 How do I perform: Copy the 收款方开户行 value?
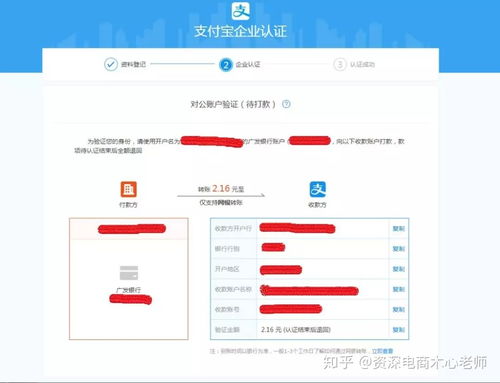coord(399,229)
